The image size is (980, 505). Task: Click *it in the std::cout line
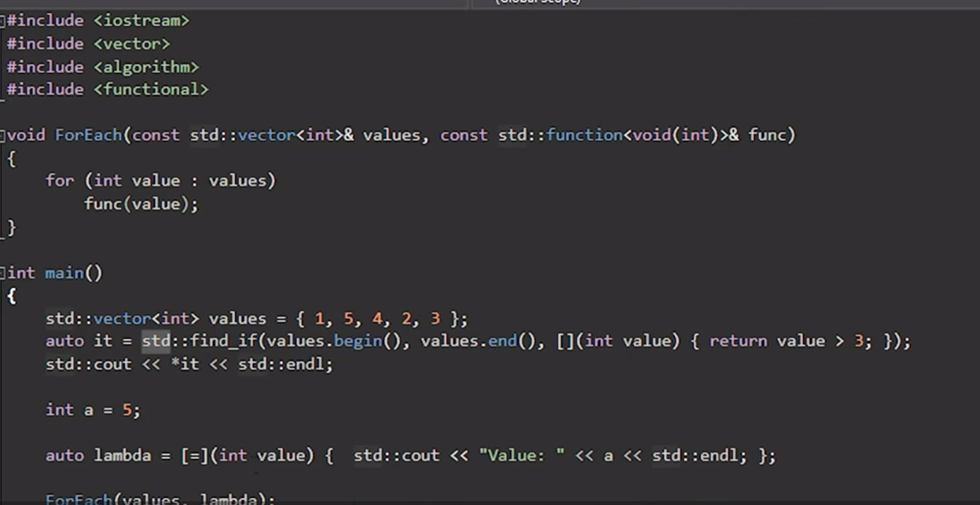tap(185, 364)
